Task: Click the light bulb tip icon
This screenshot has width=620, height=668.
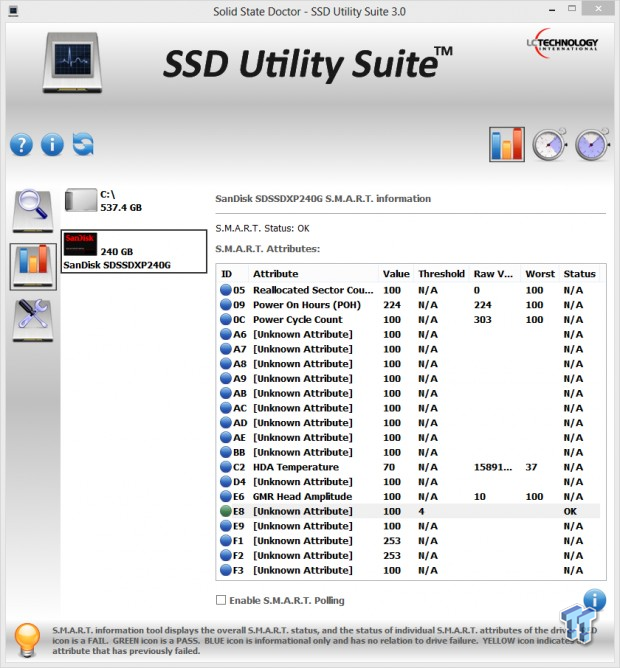Action: (x=27, y=640)
